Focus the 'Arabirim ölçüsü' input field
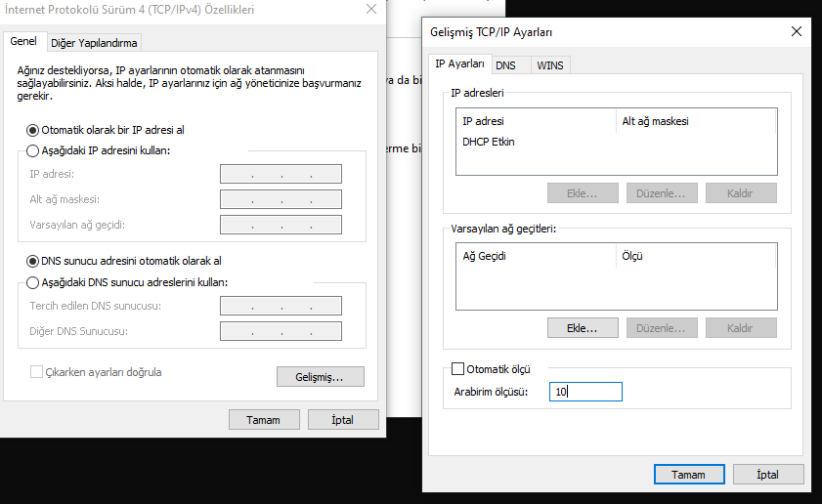822x504 pixels. [585, 392]
